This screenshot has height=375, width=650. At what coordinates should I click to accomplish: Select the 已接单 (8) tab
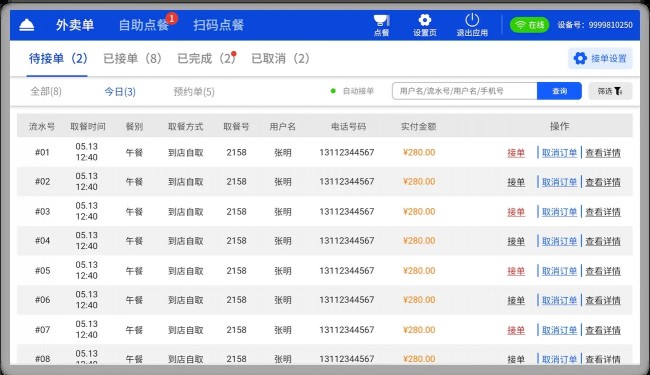click(132, 58)
